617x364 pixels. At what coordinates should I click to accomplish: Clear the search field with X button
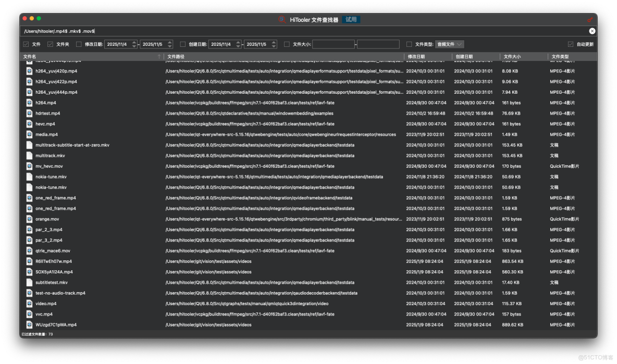point(592,31)
